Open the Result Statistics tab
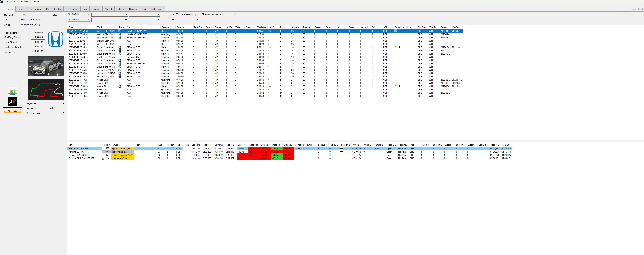Screen dimensions: 644x255 [54, 9]
